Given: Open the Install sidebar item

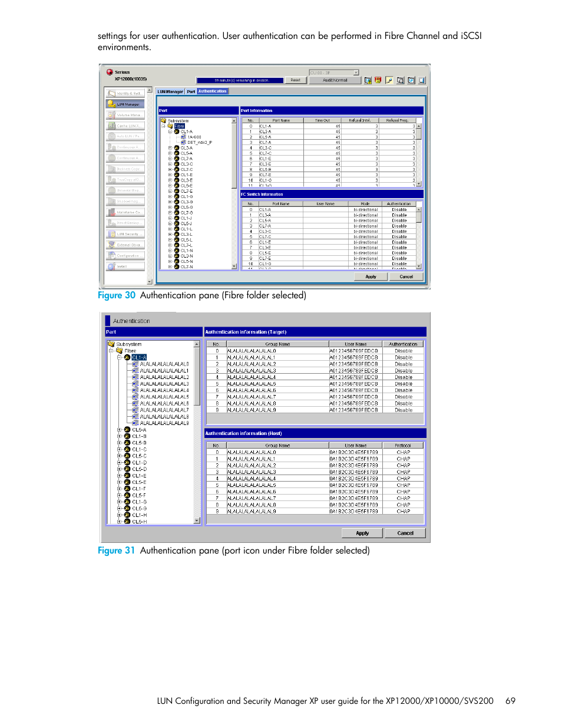Looking at the screenshot, I should [x=125, y=266].
